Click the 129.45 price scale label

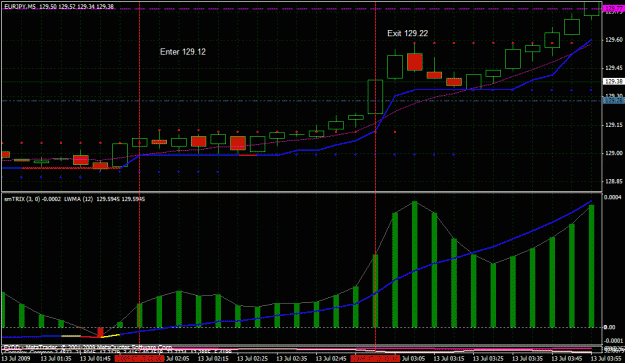(614, 68)
